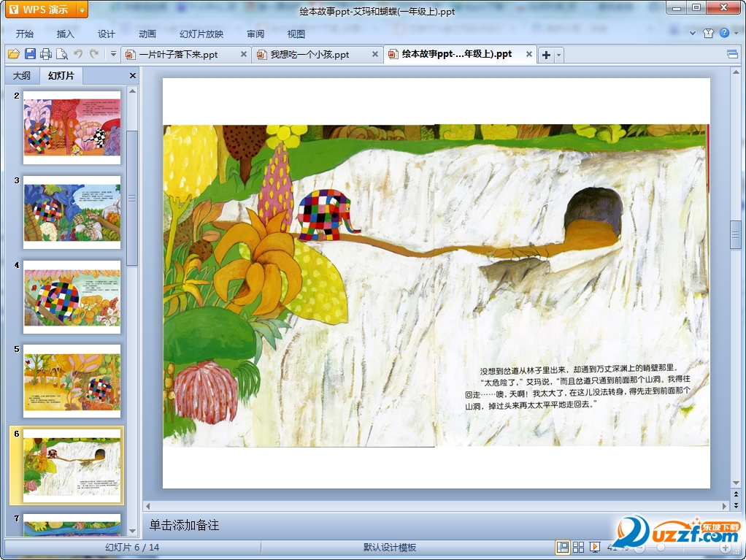
Task: Switch to the 大纲 outline pane tab
Action: [x=21, y=76]
